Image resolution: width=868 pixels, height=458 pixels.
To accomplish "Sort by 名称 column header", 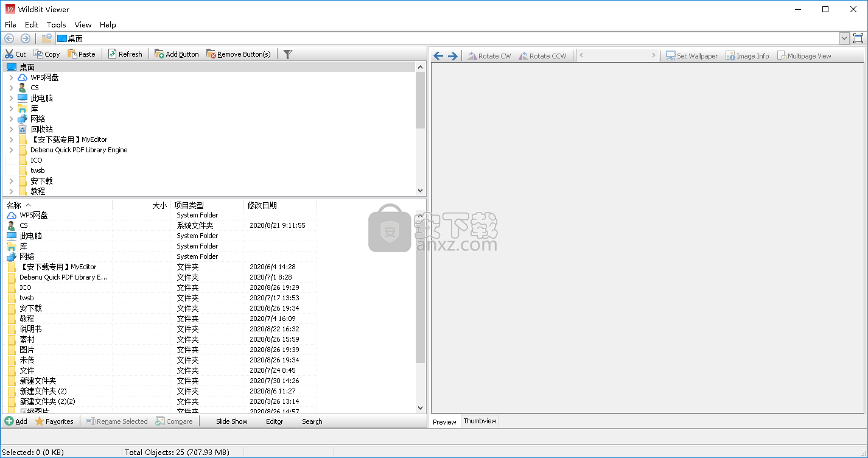I will 58,205.
